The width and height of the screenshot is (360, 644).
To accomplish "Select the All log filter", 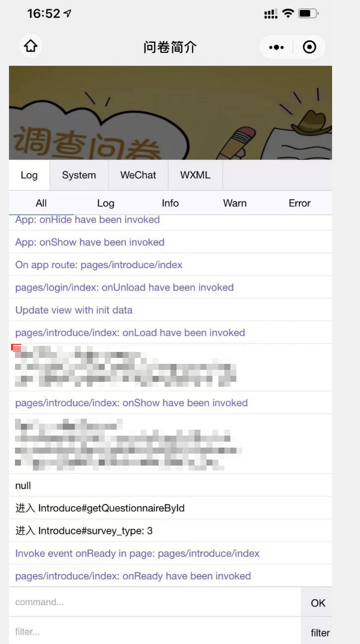I will click(x=41, y=203).
